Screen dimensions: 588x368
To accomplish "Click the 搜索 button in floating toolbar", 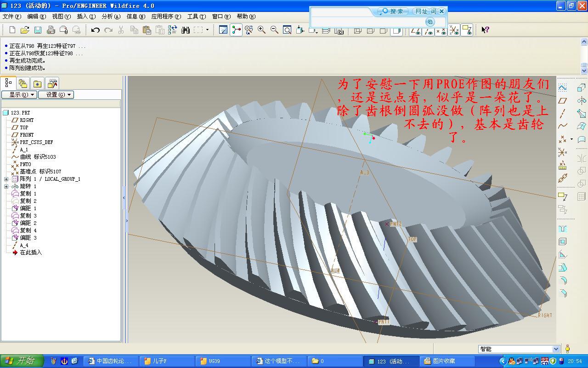I will tap(393, 11).
